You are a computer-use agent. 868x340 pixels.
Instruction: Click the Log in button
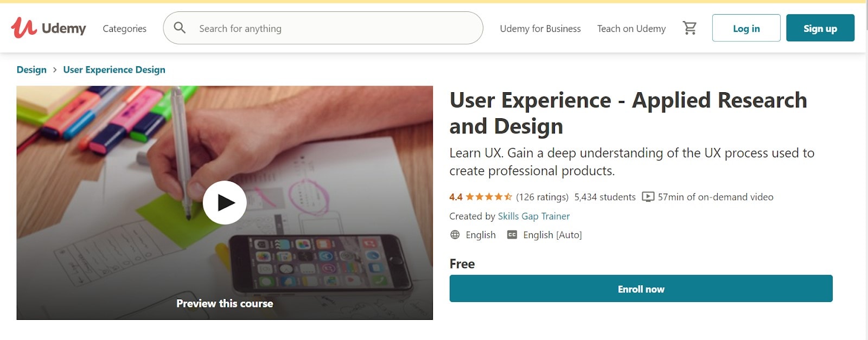[x=746, y=28]
